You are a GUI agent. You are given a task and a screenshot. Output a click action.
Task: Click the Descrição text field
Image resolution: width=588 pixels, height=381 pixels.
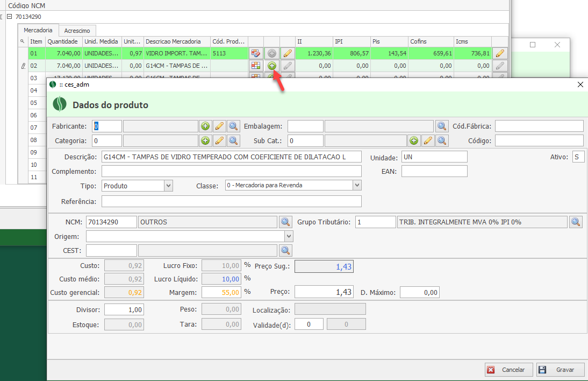click(x=231, y=157)
